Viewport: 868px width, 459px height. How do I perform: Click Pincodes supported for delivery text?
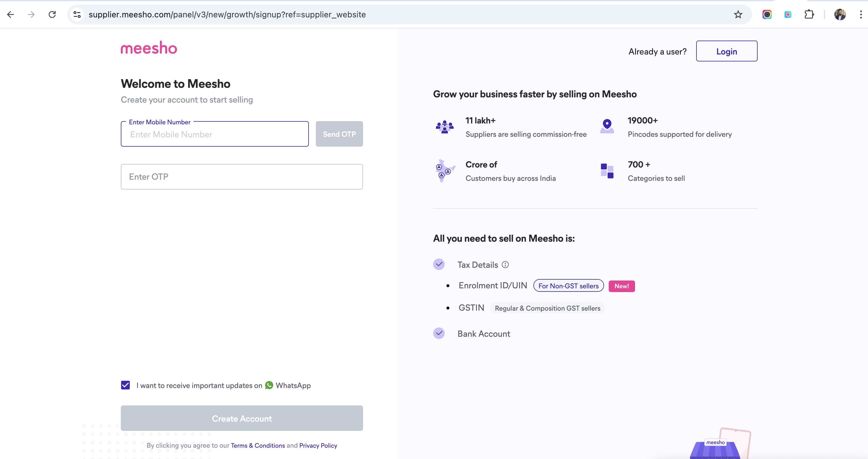tap(680, 134)
